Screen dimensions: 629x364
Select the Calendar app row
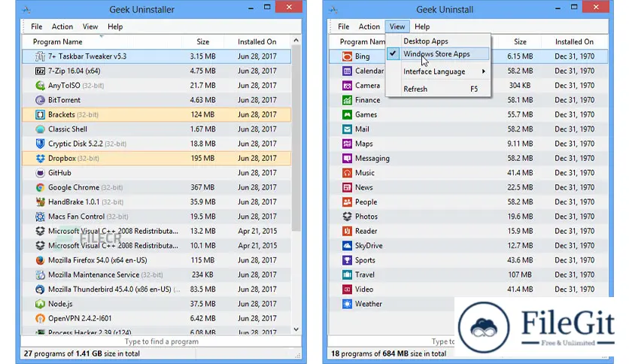tap(468, 71)
